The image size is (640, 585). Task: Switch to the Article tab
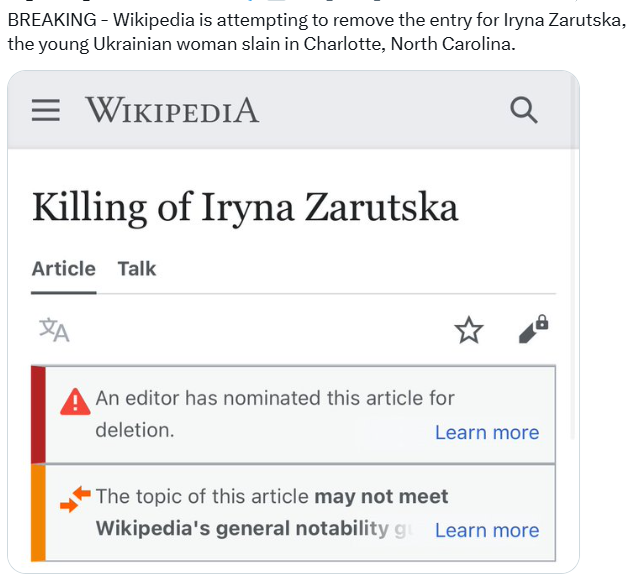pos(64,269)
